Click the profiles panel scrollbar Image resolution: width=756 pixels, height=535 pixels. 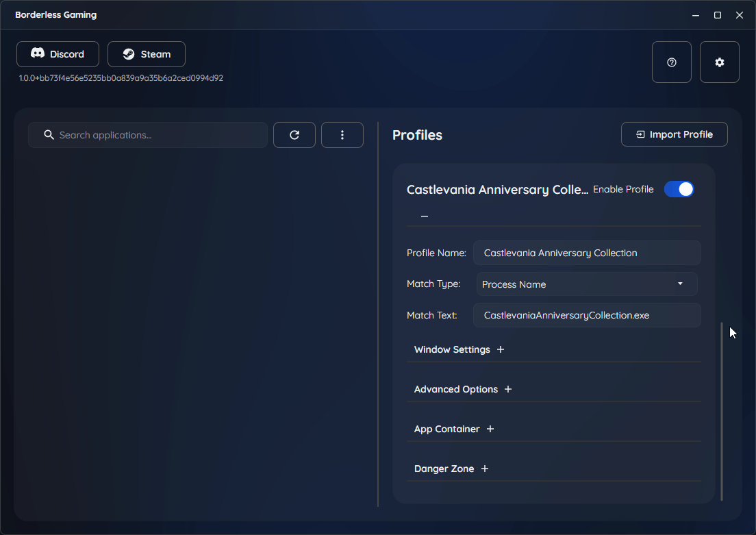click(x=722, y=412)
